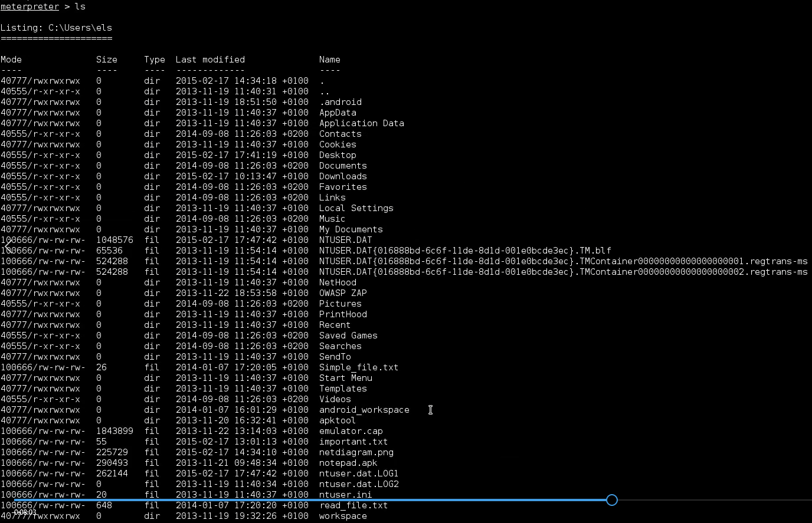Click the 'Mode' column header

(11, 60)
